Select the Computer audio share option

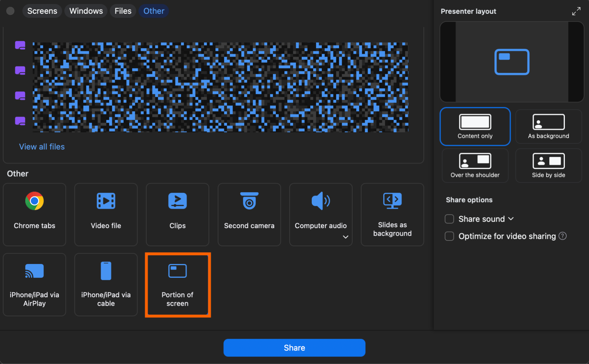(321, 215)
